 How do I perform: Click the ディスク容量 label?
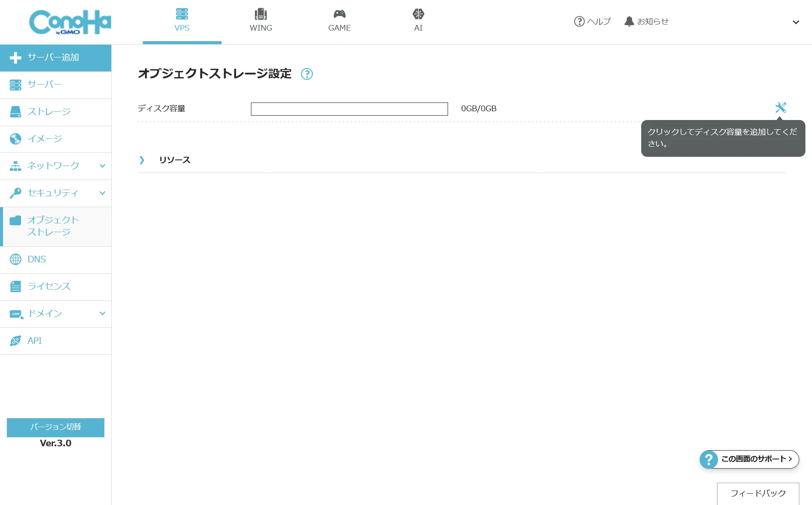click(162, 109)
